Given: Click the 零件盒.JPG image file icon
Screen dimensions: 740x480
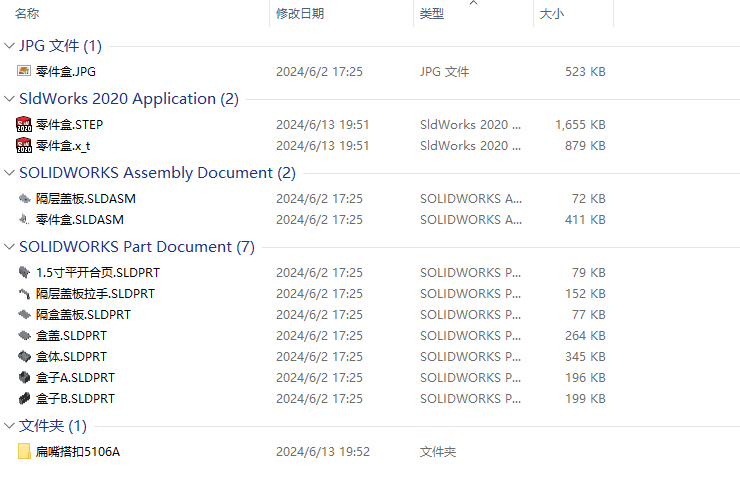Looking at the screenshot, I should tap(24, 71).
